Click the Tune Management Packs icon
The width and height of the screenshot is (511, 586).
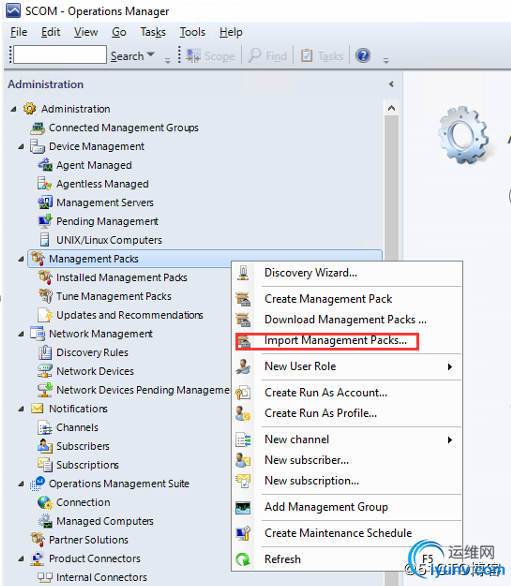pos(45,296)
